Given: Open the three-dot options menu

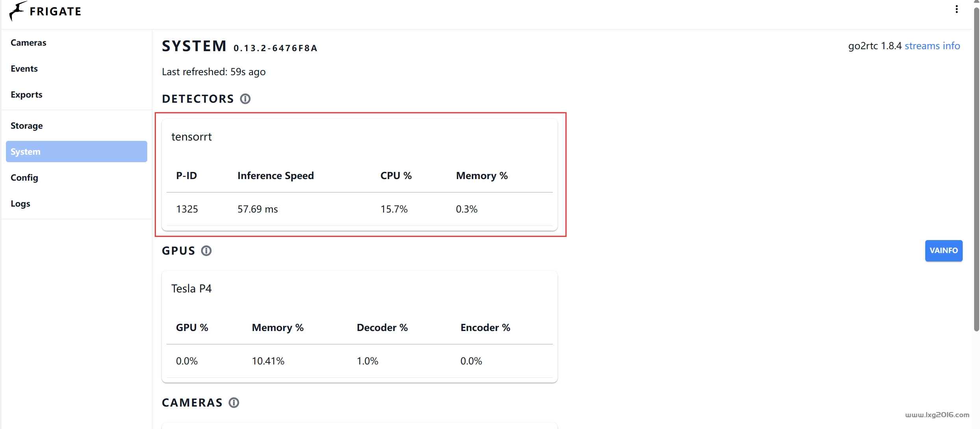Looking at the screenshot, I should click(956, 9).
